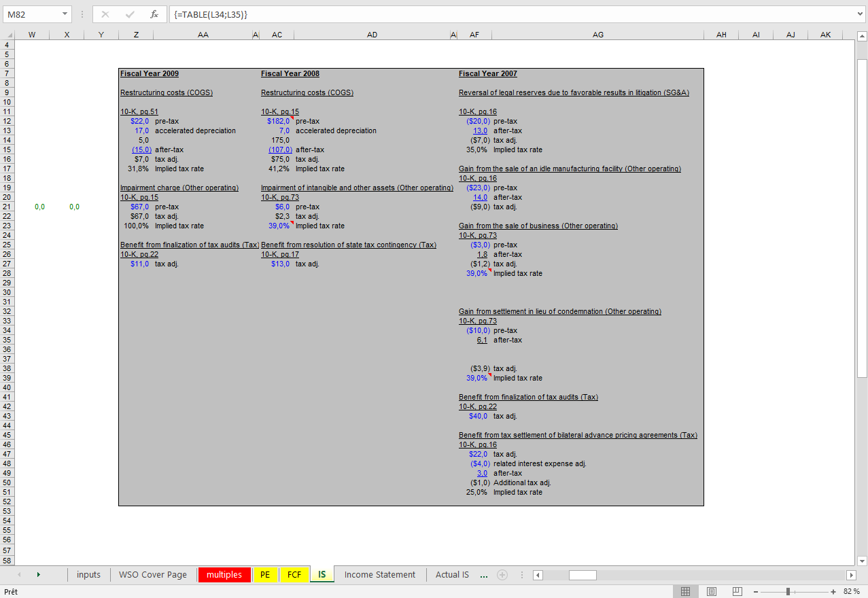Click the Fiscal Year 2007 heading cell
The height and width of the screenshot is (598, 868).
[488, 73]
